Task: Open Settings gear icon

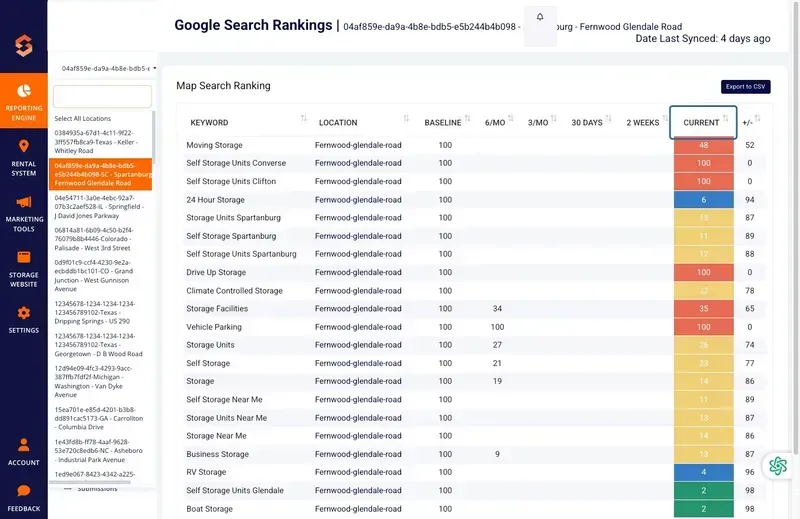Action: point(23,313)
